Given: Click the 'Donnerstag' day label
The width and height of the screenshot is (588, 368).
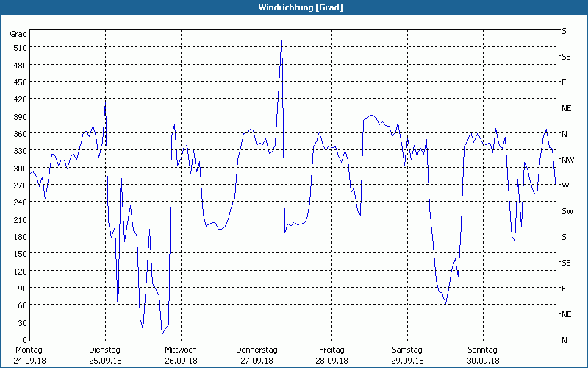Looking at the screenshot, I should [x=257, y=350].
